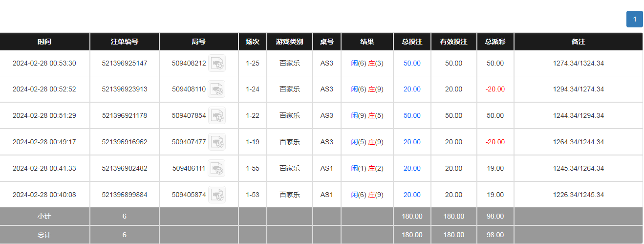Click the 总派彩 column header
644x244 pixels.
(495, 42)
